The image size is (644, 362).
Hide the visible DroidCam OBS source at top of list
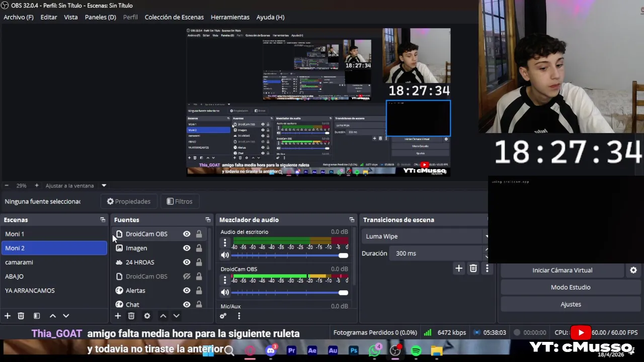187,234
